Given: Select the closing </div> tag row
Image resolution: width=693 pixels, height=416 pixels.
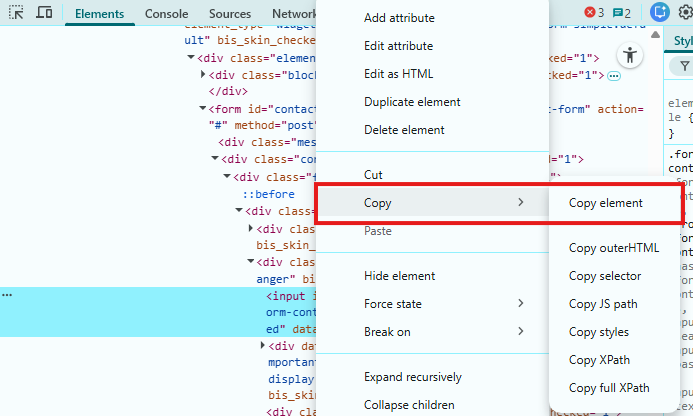Looking at the screenshot, I should [x=228, y=92].
